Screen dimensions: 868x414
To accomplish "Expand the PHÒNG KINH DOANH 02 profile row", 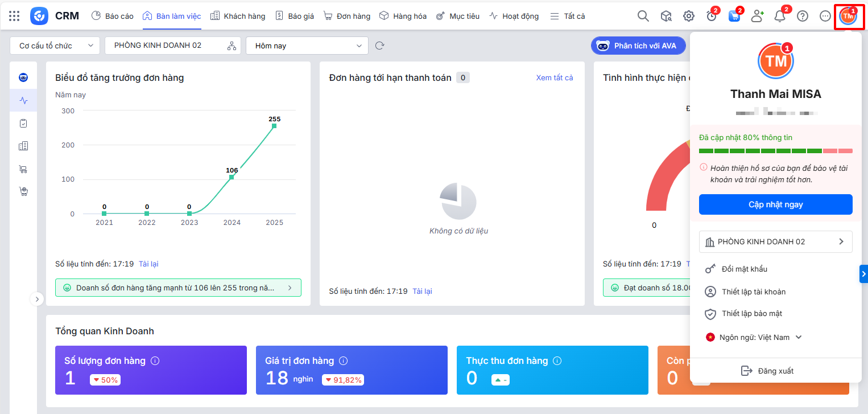I will pos(775,241).
